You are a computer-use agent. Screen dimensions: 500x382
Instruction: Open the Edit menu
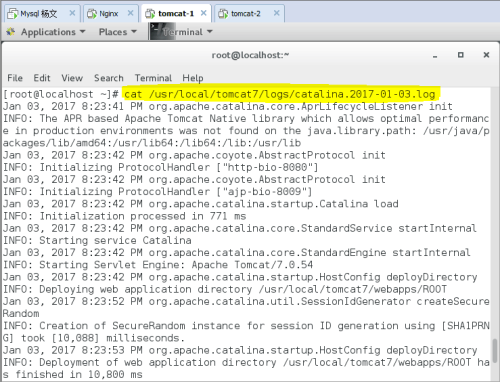(42, 78)
